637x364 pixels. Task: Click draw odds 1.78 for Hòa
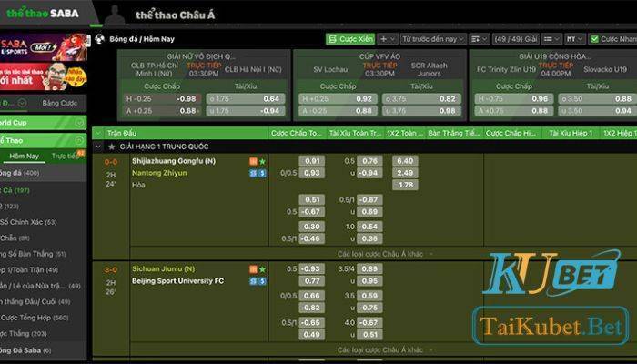[x=406, y=185]
